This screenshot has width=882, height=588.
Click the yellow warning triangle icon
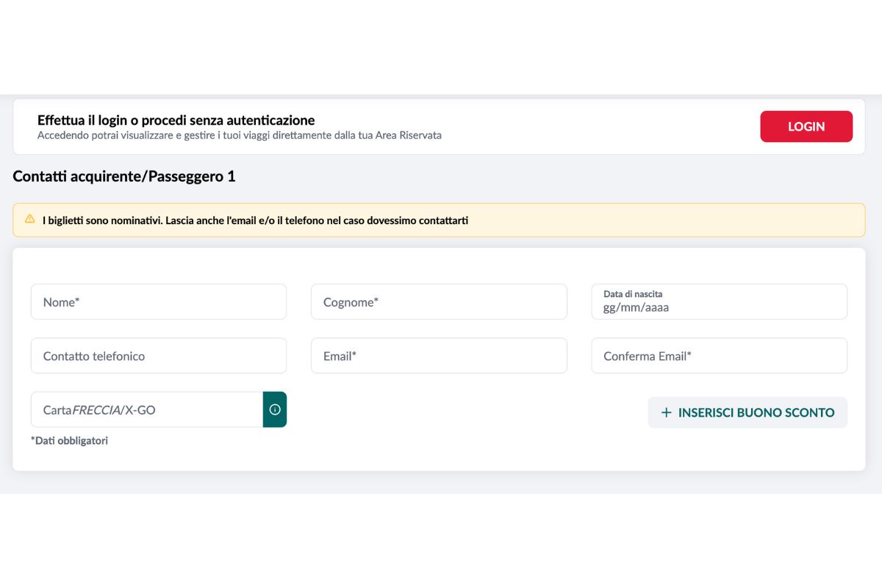30,219
